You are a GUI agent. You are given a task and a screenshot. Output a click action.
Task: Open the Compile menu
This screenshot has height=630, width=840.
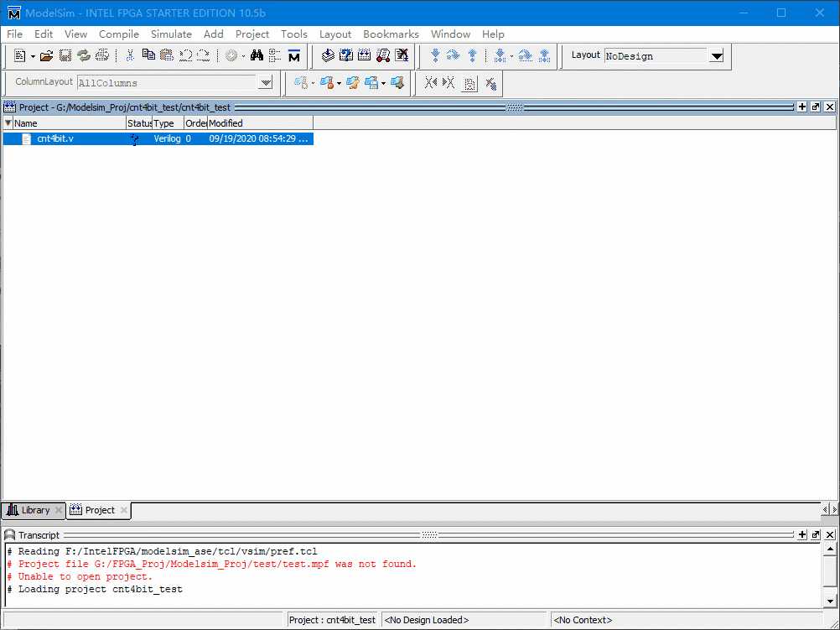click(119, 34)
